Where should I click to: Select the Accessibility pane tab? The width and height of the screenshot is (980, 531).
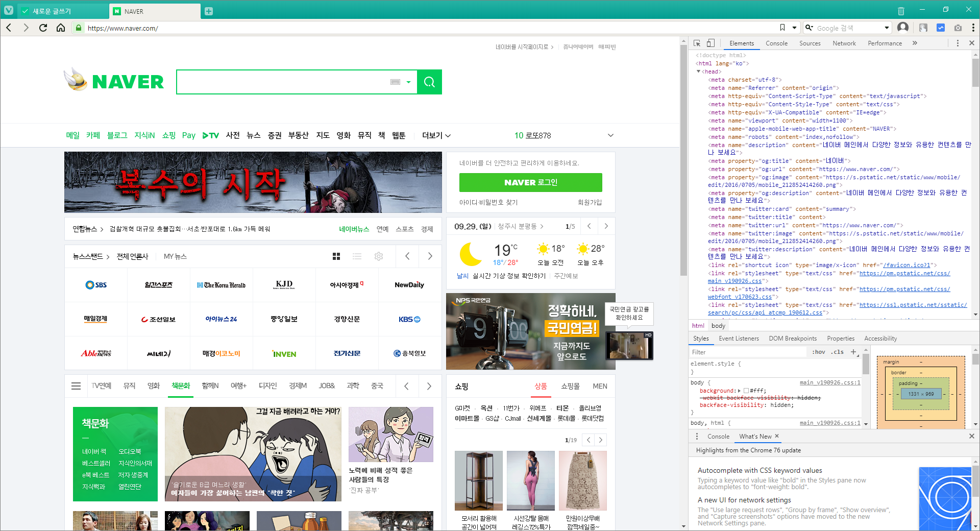tap(880, 339)
